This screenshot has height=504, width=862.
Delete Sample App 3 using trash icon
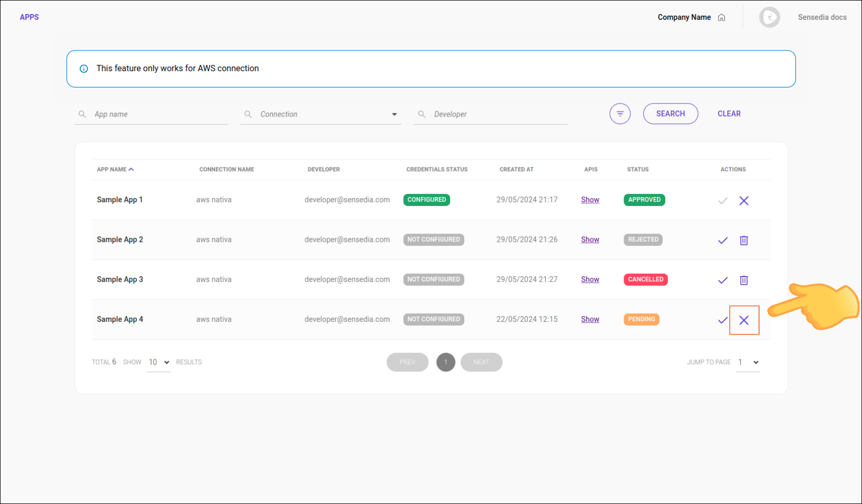pyautogui.click(x=744, y=280)
